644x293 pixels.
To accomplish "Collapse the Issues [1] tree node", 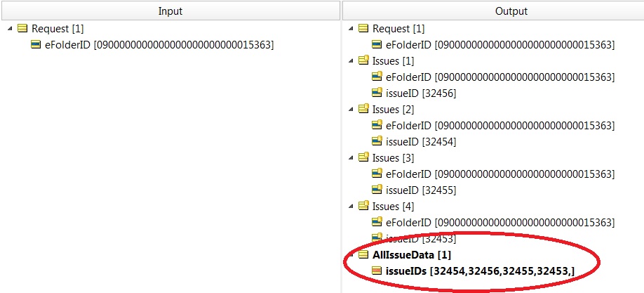I will click(350, 61).
